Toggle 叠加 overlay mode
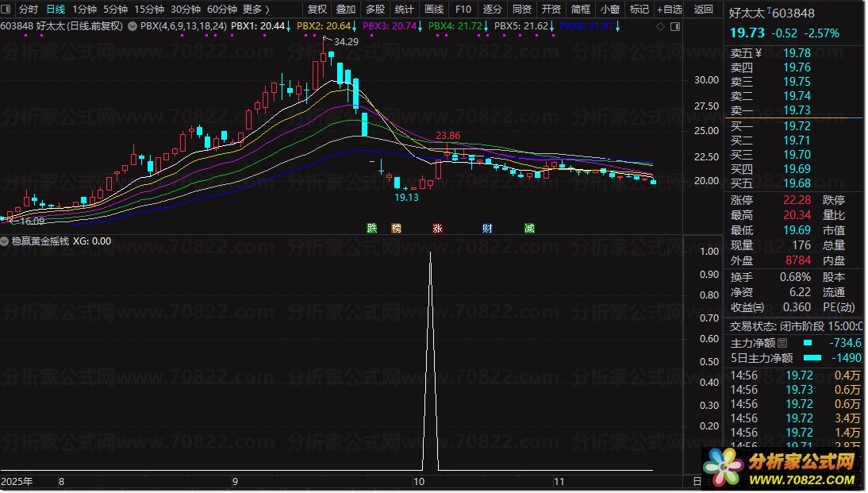The image size is (868, 493). click(346, 10)
